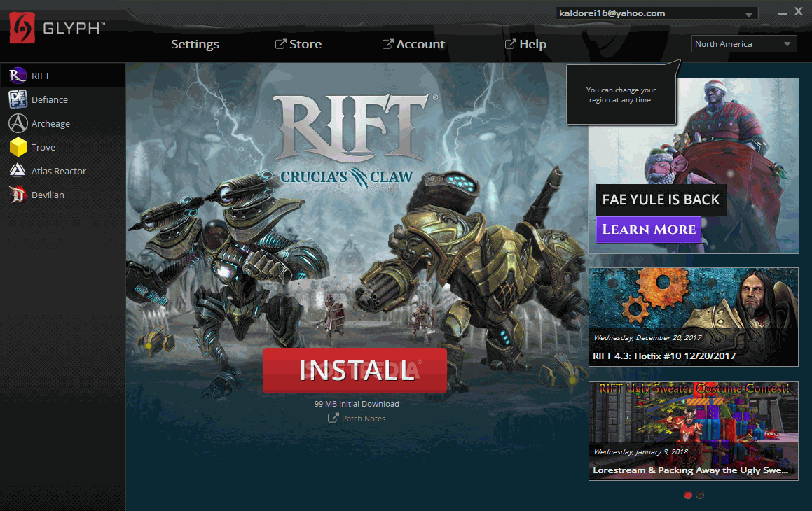Select the Archeage game icon
Image resolution: width=812 pixels, height=511 pixels.
[x=18, y=123]
